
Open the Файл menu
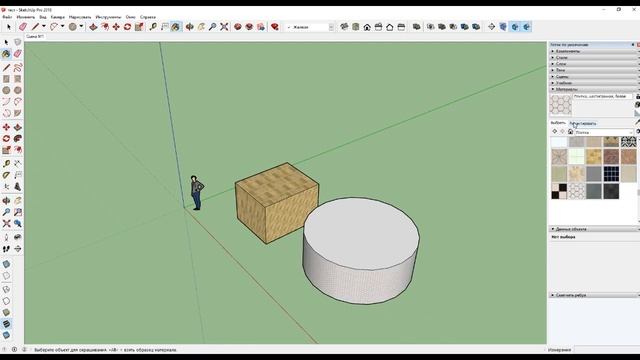(7, 17)
